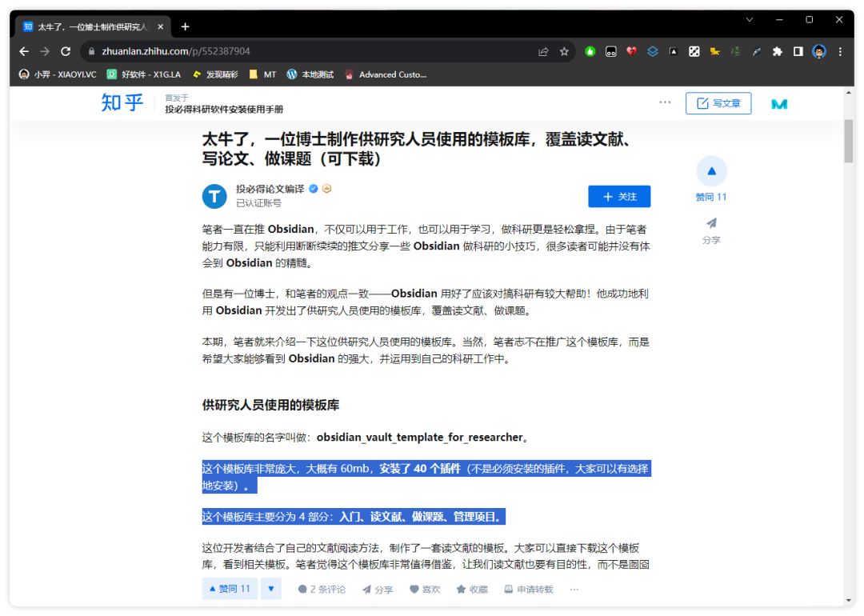Open Chrome three-dot menu

pyautogui.click(x=840, y=51)
